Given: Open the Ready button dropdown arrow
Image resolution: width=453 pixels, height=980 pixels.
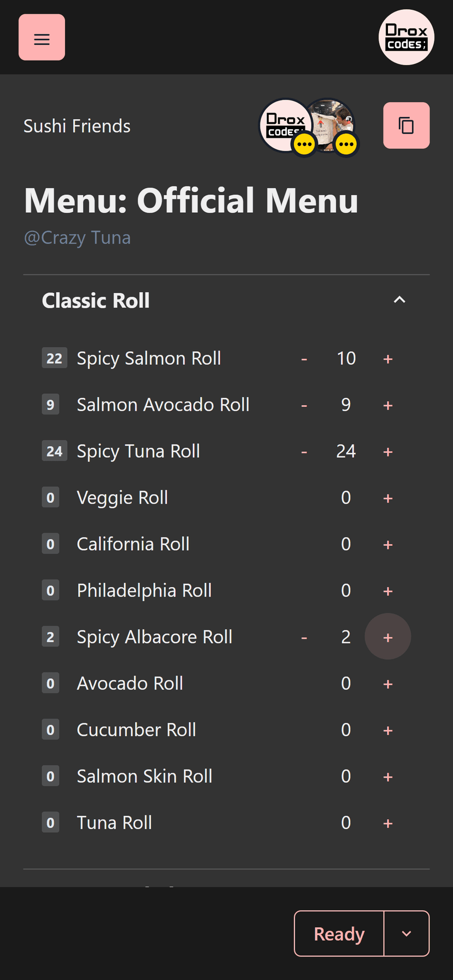Looking at the screenshot, I should pos(406,934).
